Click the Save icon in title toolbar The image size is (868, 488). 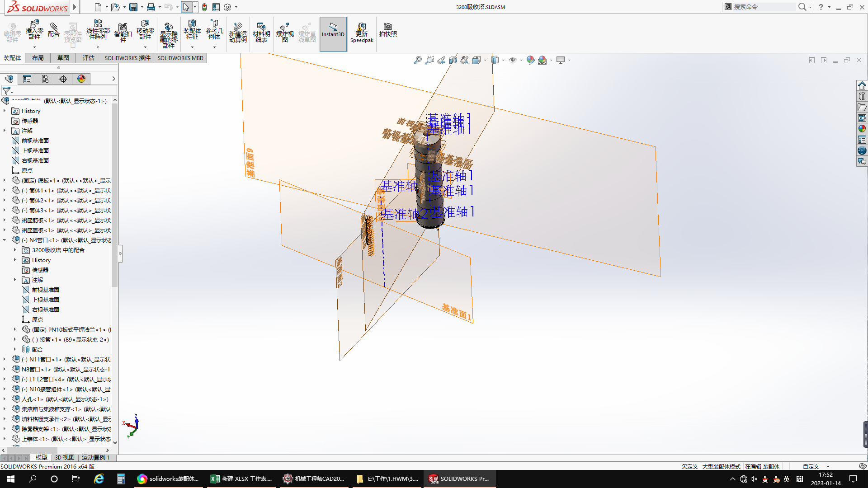point(133,7)
